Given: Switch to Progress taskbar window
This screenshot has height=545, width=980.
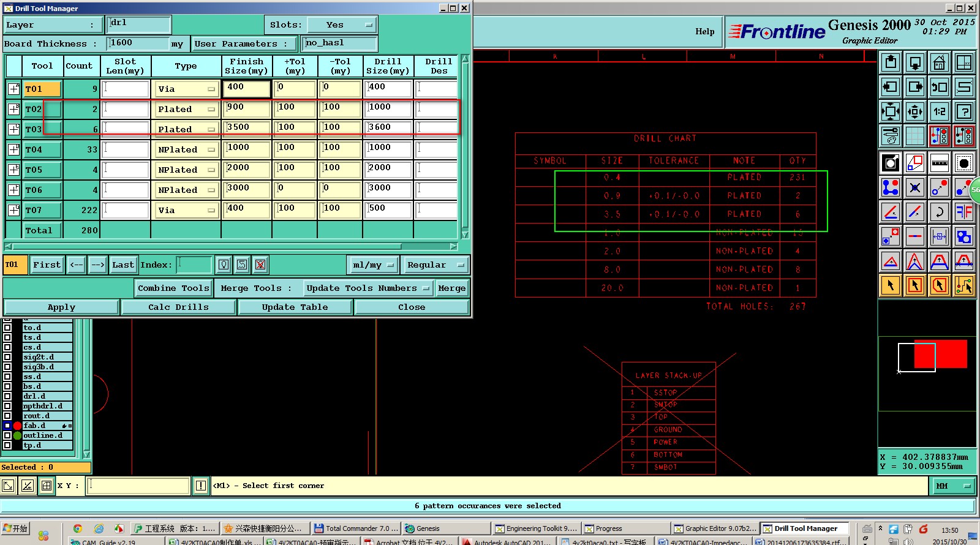Looking at the screenshot, I should pyautogui.click(x=625, y=528).
